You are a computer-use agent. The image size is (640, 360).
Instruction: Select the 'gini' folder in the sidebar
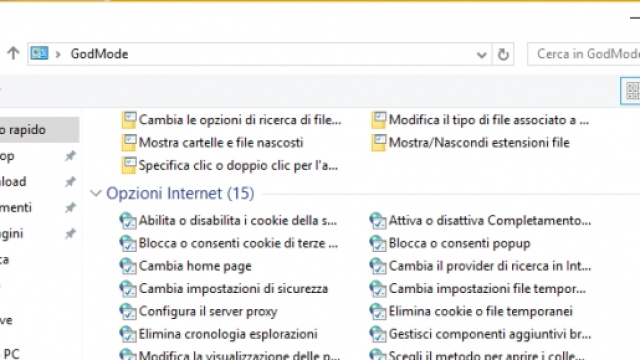12,233
